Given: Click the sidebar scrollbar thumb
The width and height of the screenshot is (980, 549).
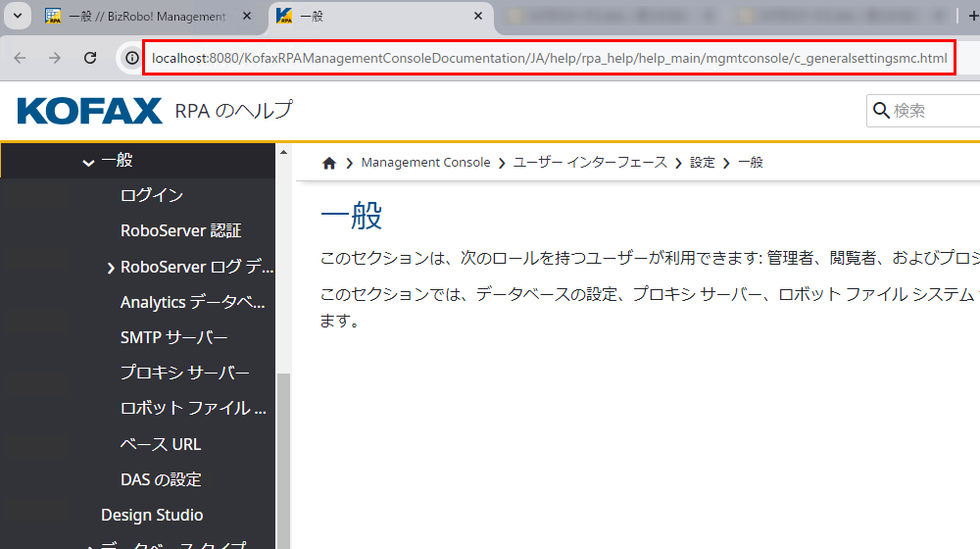Looking at the screenshot, I should pyautogui.click(x=284, y=461).
